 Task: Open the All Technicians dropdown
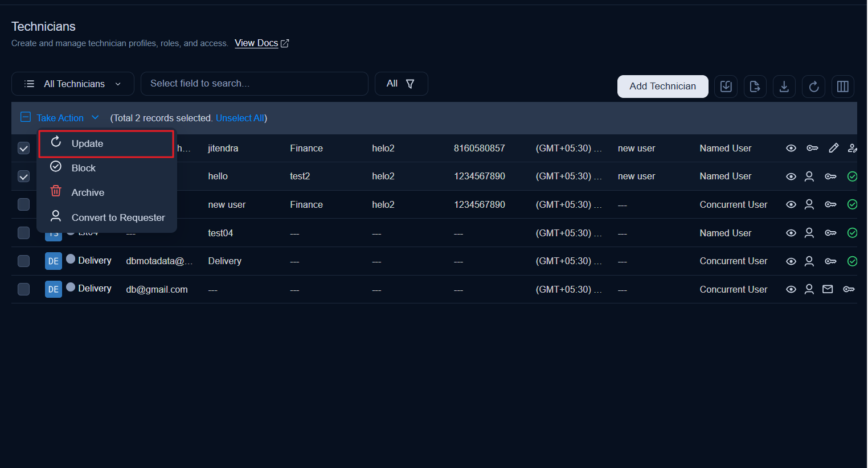click(73, 84)
